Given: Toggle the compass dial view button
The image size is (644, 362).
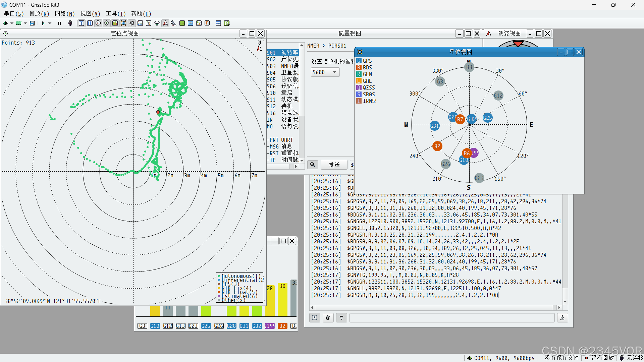Looking at the screenshot, I should click(98, 23).
